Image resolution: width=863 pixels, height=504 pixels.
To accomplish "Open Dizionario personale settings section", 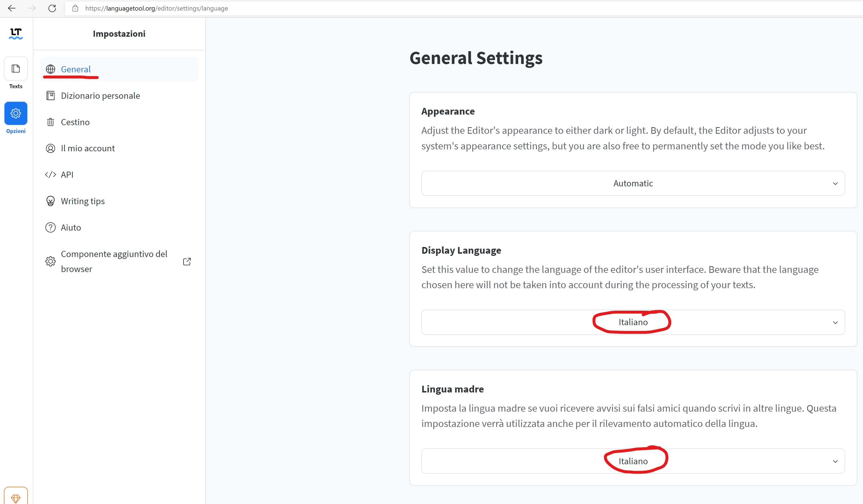I will pyautogui.click(x=100, y=96).
